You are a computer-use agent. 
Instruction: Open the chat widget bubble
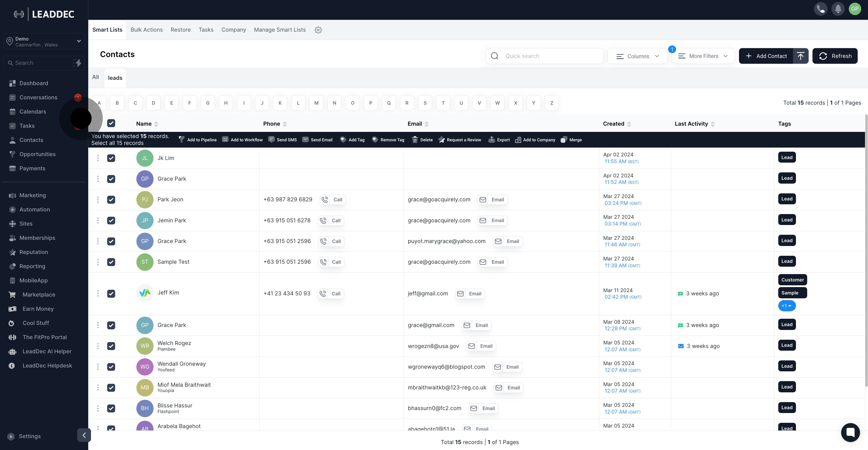[x=850, y=432]
